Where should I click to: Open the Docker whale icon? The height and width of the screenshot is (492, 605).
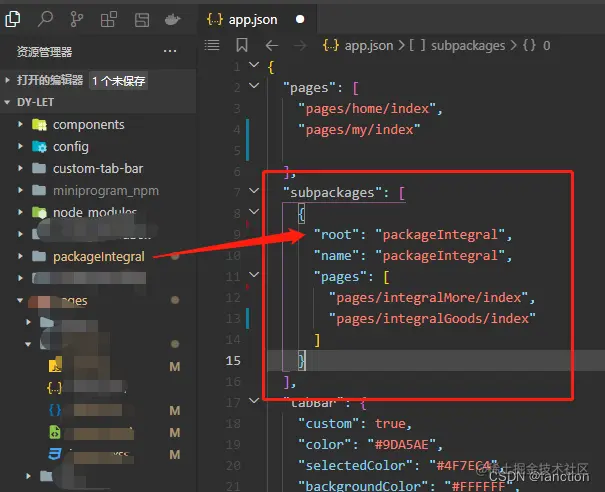tap(172, 19)
